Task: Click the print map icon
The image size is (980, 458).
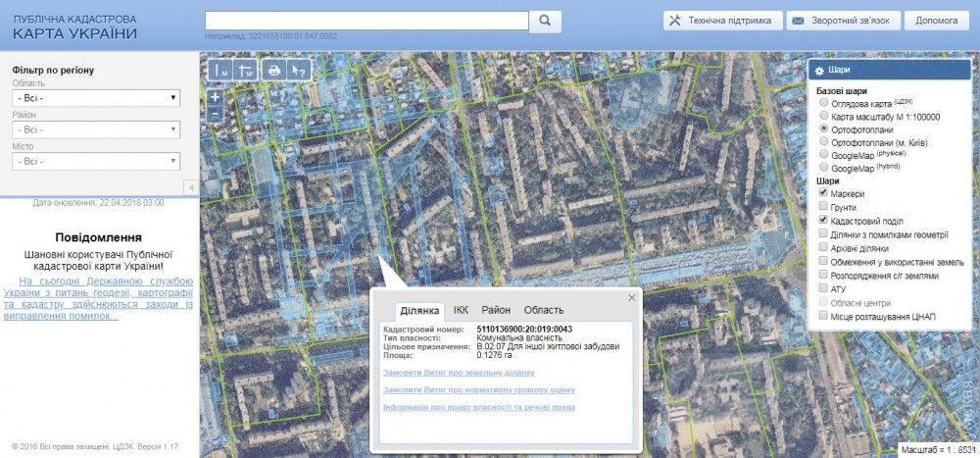Action: 274,71
